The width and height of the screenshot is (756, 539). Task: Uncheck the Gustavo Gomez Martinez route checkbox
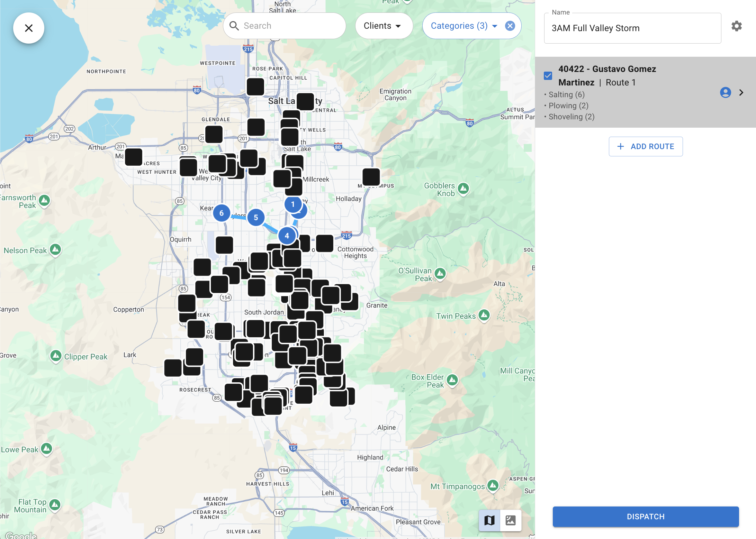coord(548,76)
